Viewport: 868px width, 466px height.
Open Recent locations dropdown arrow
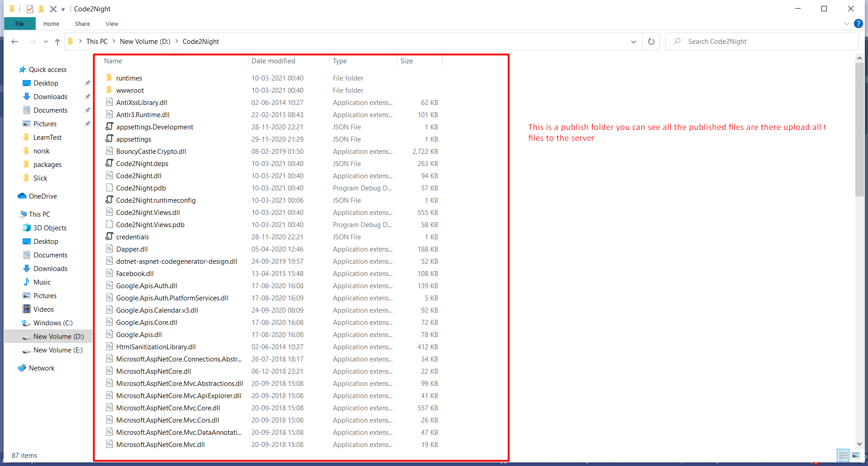pyautogui.click(x=46, y=42)
